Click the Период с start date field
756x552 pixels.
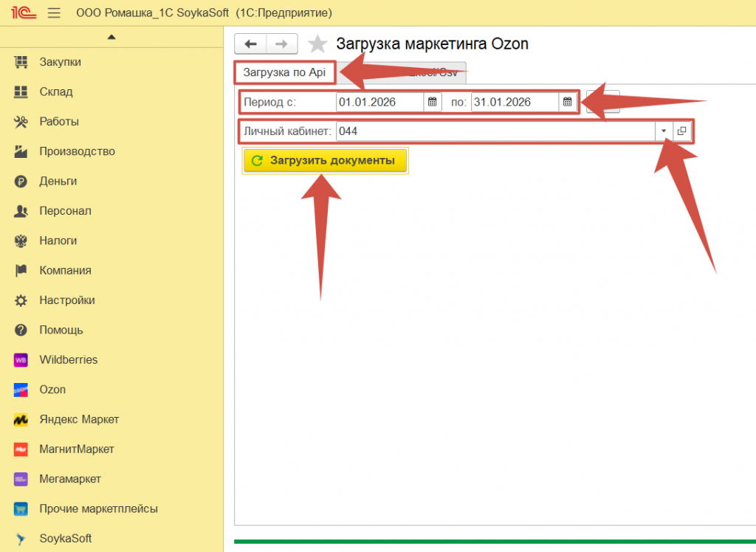(379, 102)
